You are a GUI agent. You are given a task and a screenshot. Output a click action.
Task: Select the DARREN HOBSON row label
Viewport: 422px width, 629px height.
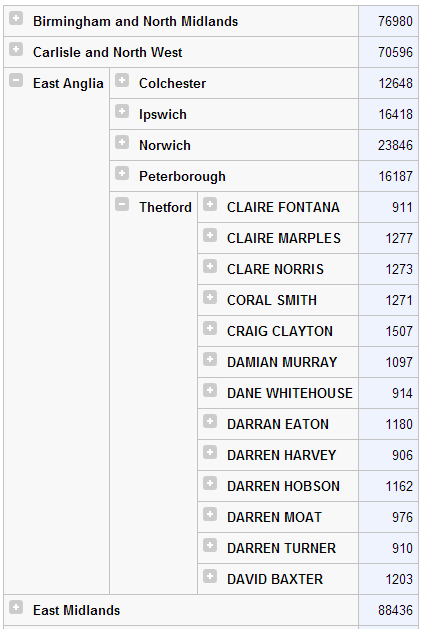(283, 486)
